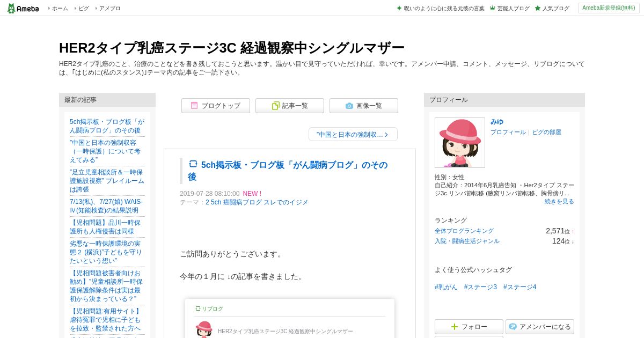Viewport: 644px width, 338px height.
Task: Open ホーム in top navigation
Action: [x=60, y=9]
